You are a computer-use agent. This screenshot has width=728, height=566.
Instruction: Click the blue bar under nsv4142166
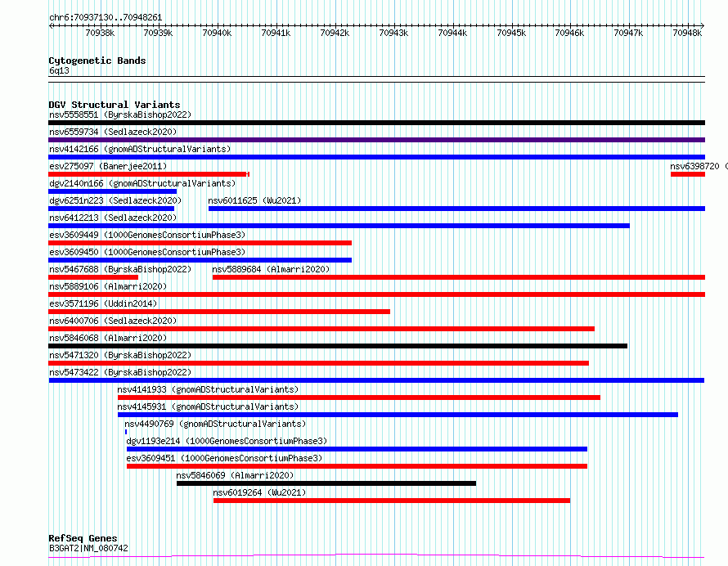pos(376,157)
